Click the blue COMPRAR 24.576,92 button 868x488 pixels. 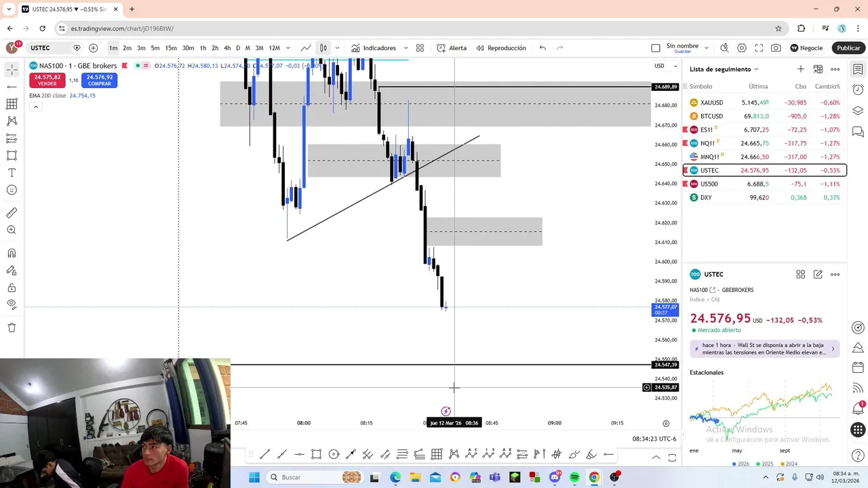click(x=99, y=80)
